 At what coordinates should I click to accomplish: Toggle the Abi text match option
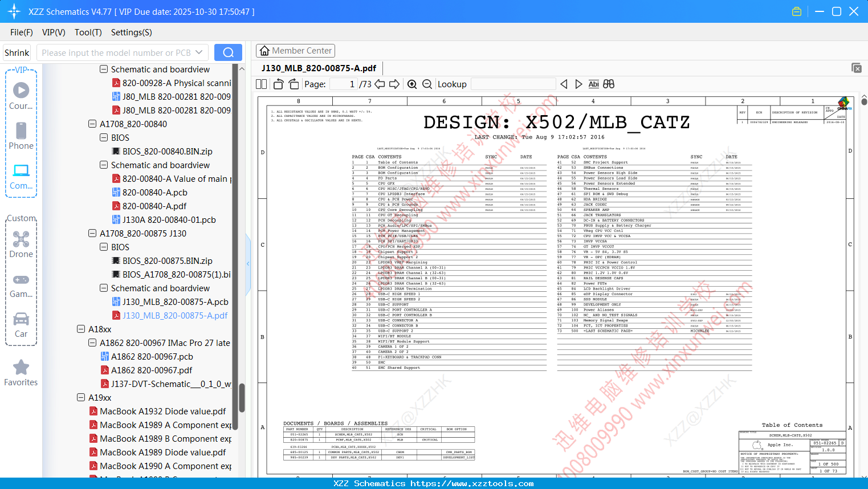pyautogui.click(x=594, y=84)
